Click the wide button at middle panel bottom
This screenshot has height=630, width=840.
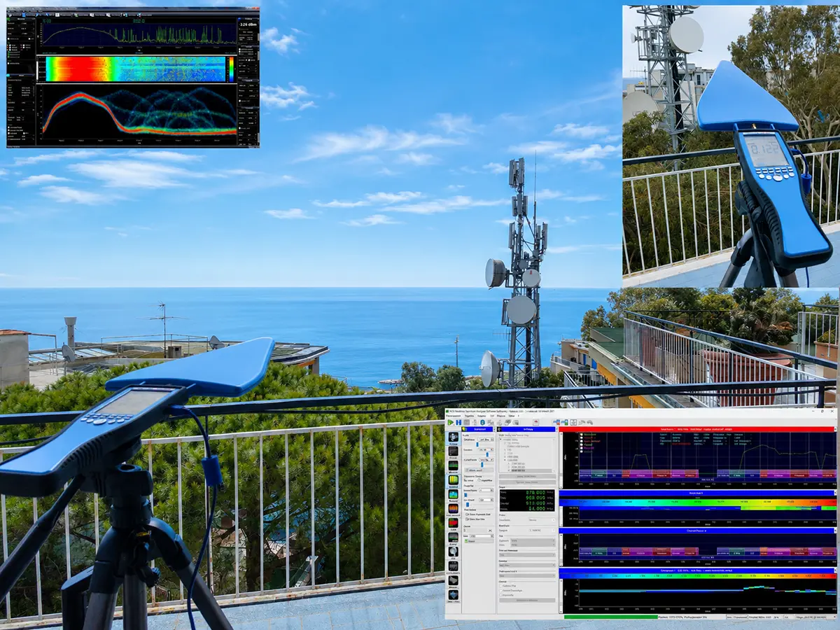click(527, 600)
